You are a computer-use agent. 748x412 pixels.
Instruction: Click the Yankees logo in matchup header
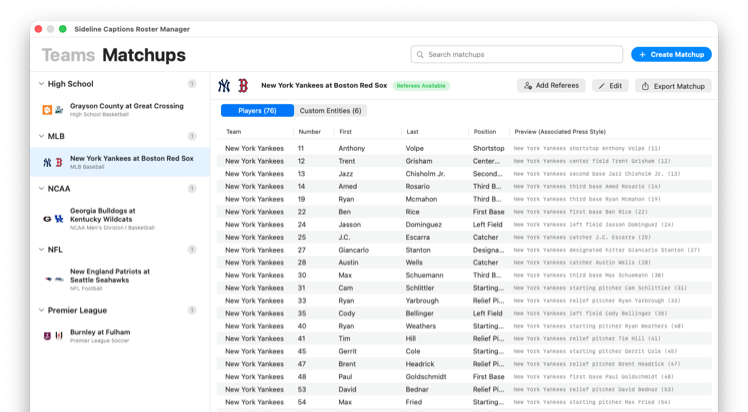tap(224, 86)
